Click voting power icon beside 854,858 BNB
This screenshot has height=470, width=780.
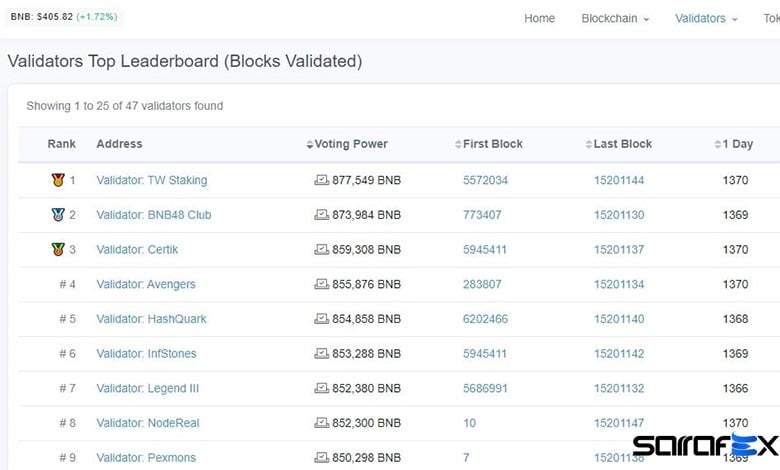pyautogui.click(x=321, y=319)
